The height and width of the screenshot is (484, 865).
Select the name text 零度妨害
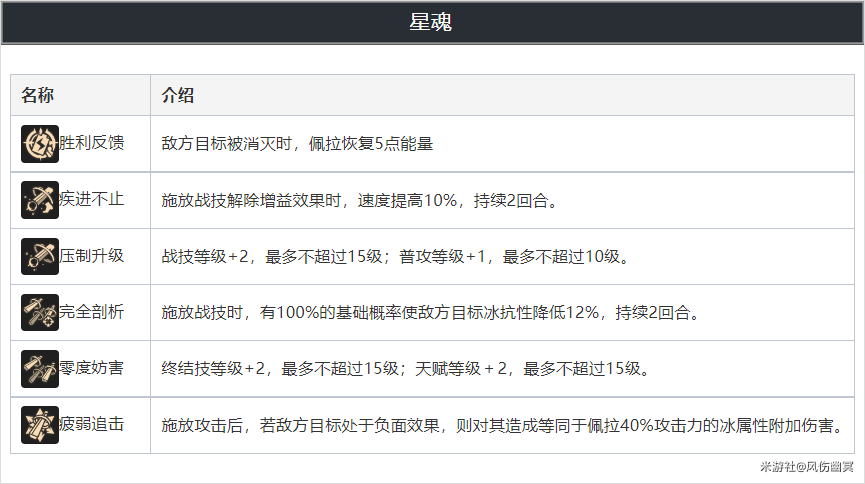pyautogui.click(x=92, y=368)
